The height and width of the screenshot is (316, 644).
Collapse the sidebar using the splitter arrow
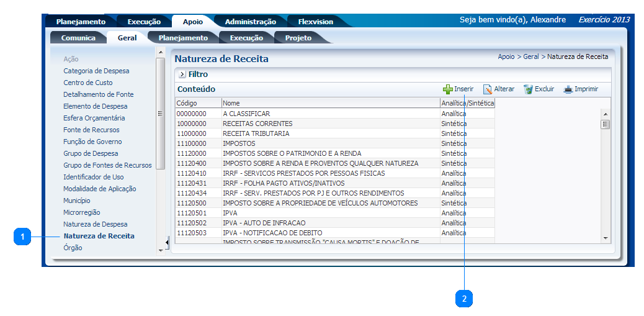(x=167, y=242)
